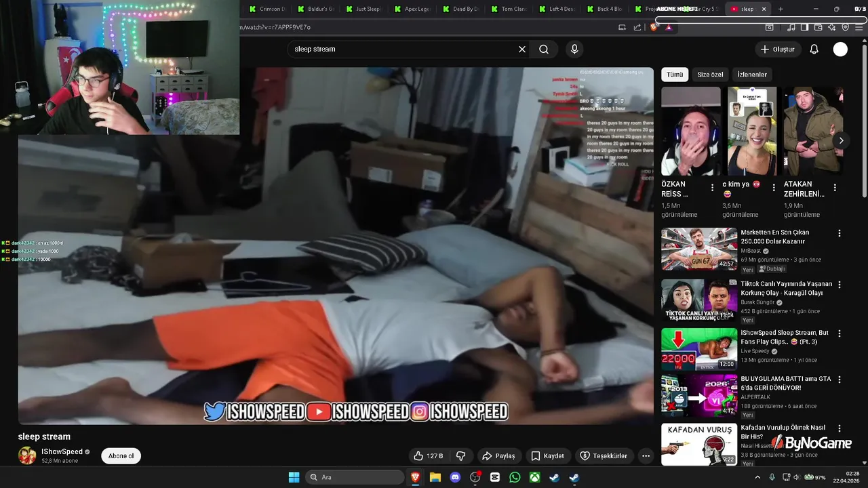Viewport: 868px width, 488px height.
Task: Click Brave Shields lion icon in address bar
Action: pos(654,27)
